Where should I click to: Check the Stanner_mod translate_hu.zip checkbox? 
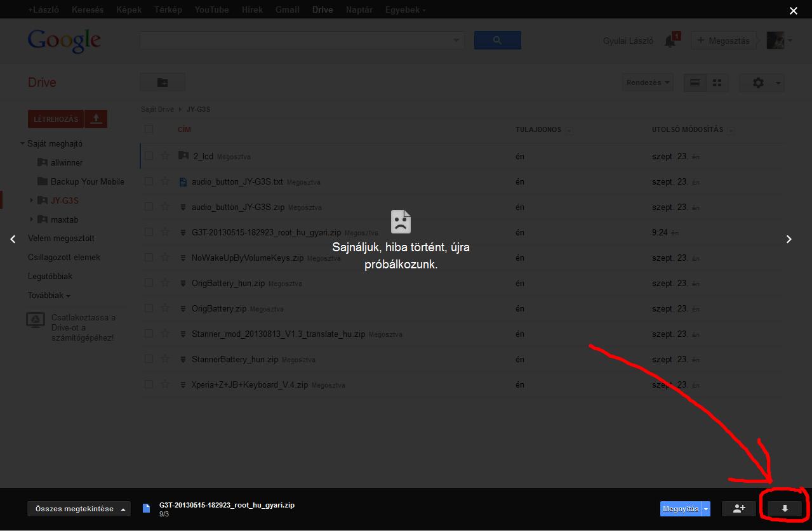coord(149,334)
